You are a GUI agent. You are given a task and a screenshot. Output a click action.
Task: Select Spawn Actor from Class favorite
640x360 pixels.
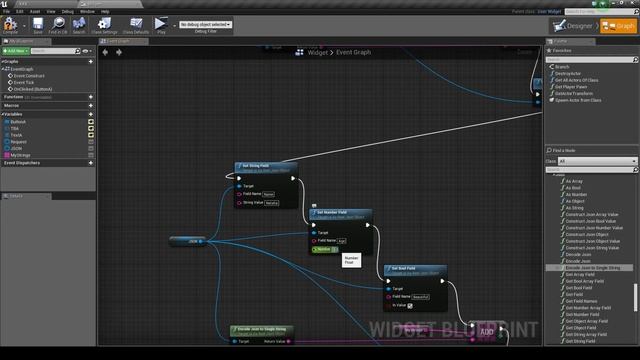pos(578,100)
